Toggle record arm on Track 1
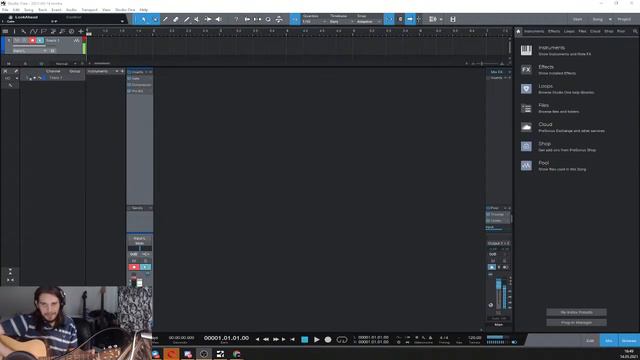Screen dimensions: 640x360 click(x=32, y=40)
